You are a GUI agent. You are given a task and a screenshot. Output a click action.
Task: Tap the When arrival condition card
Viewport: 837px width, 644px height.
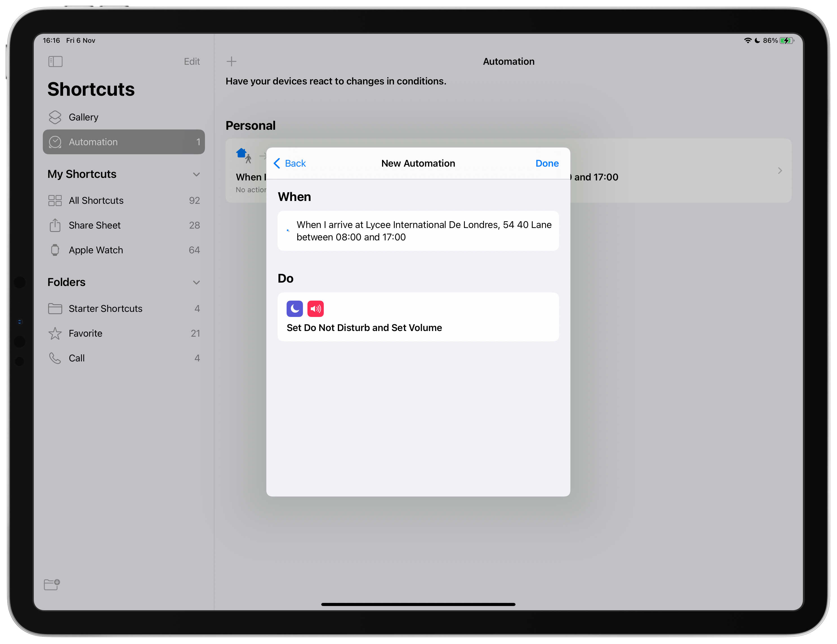coord(418,231)
